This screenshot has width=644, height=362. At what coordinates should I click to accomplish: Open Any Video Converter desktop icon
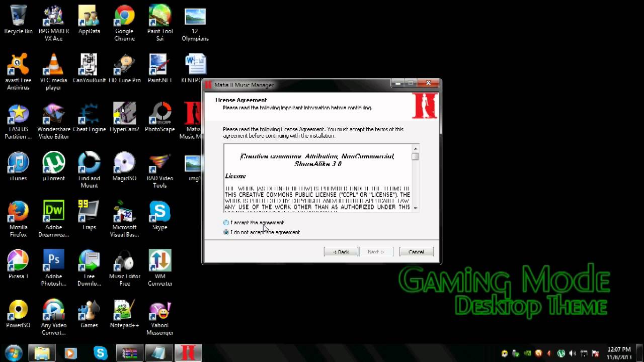click(54, 317)
